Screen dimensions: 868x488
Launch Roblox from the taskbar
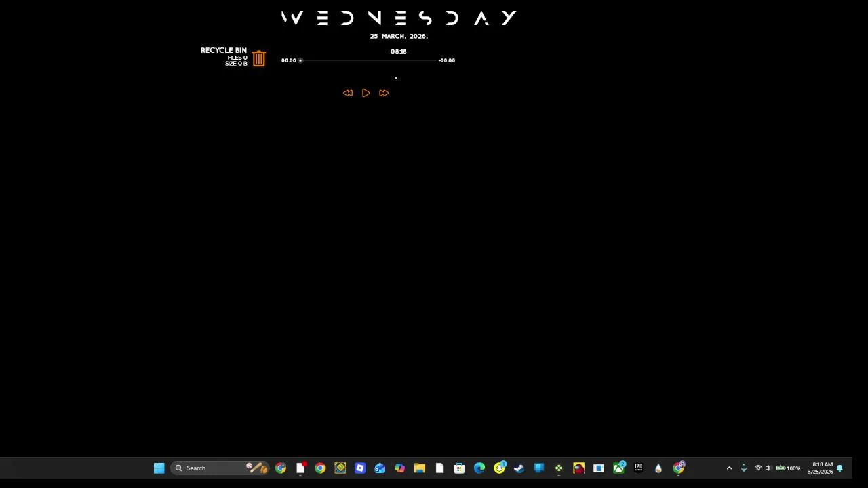click(360, 468)
